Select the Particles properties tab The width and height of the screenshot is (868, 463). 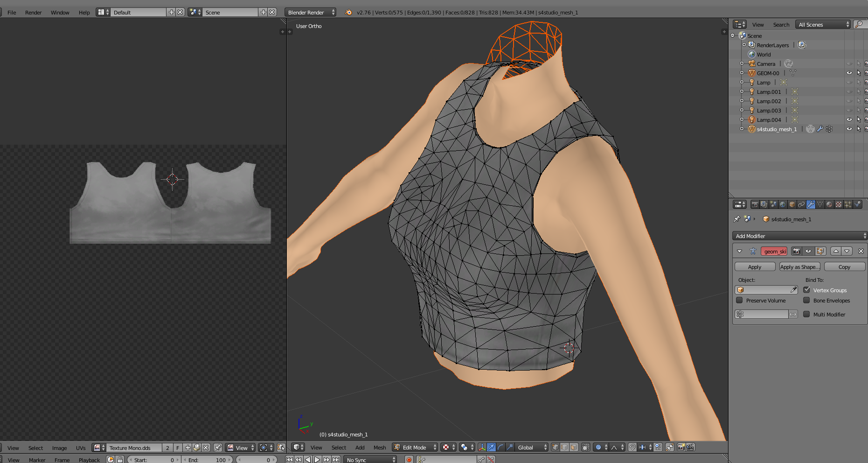(847, 204)
